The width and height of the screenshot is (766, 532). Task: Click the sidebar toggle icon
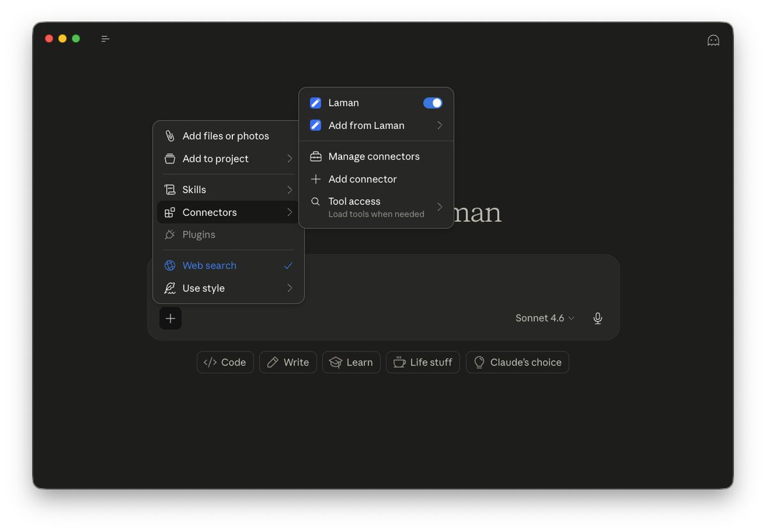click(x=105, y=39)
